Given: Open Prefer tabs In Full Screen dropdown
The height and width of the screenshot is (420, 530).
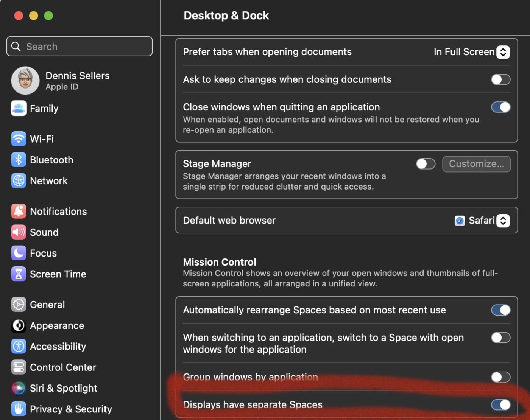Looking at the screenshot, I should click(x=503, y=52).
